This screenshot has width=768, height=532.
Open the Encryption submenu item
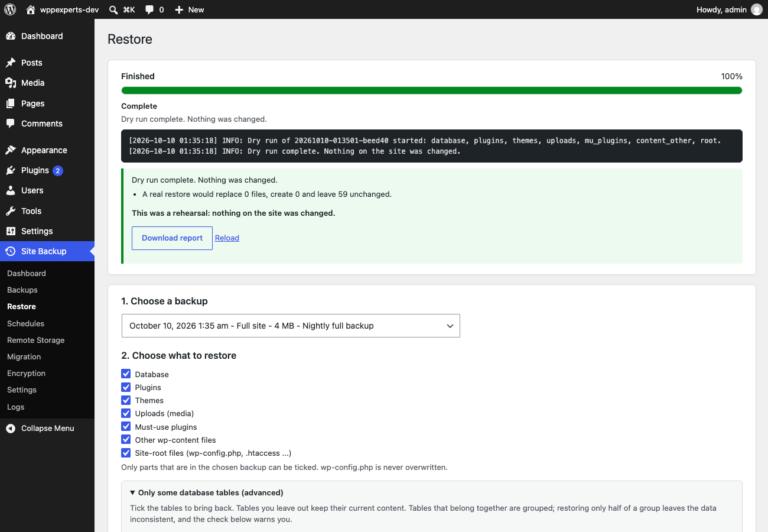(x=26, y=373)
